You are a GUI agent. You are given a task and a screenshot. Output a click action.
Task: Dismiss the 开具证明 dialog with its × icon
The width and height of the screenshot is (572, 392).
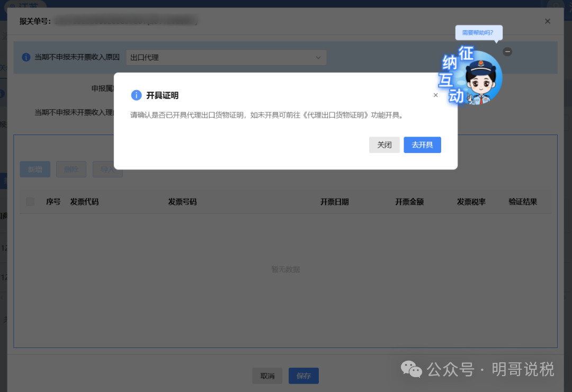pyautogui.click(x=435, y=95)
